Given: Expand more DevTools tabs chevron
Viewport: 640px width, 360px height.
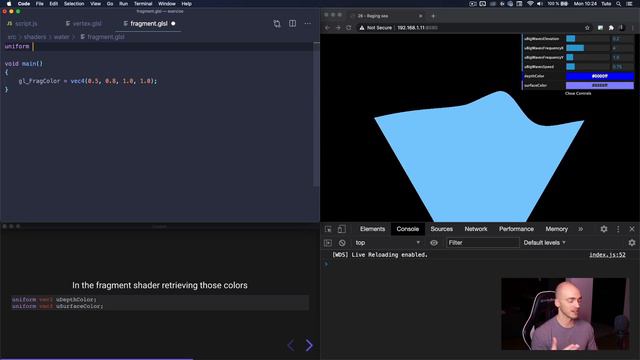Looking at the screenshot, I should tap(580, 229).
